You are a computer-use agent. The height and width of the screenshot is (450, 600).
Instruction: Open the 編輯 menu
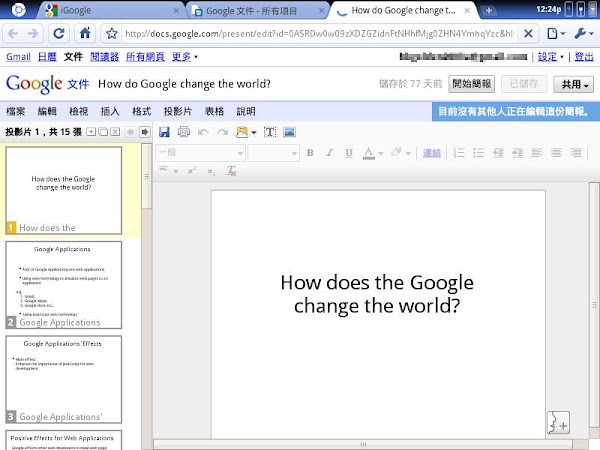click(47, 111)
